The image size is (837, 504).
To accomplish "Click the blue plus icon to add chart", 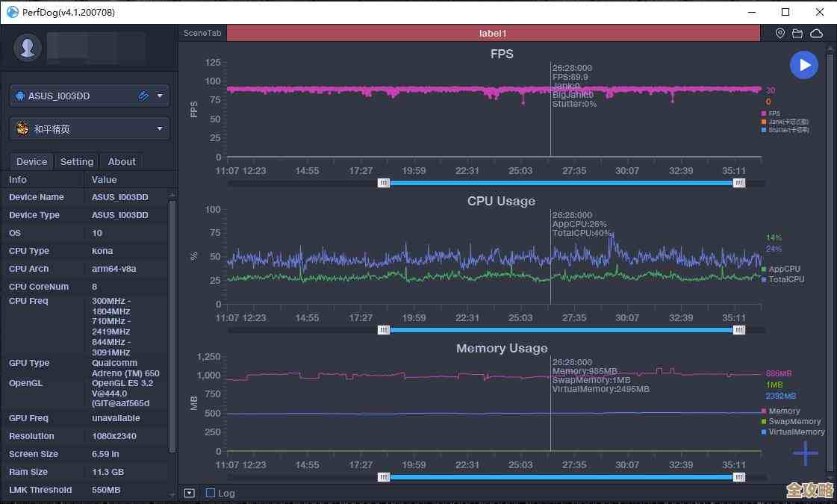I will (x=805, y=452).
